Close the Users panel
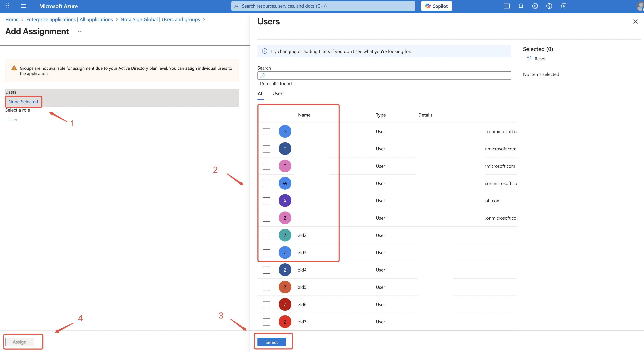This screenshot has width=644, height=352. (x=635, y=22)
